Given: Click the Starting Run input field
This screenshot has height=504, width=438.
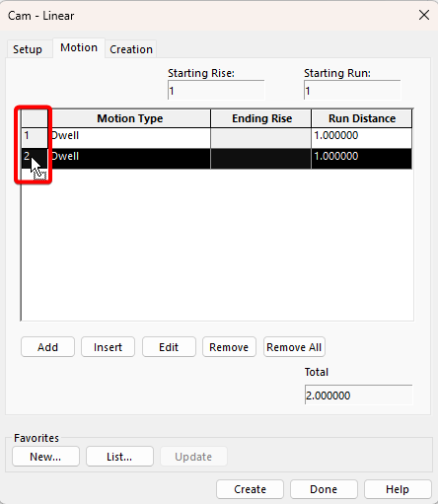Looking at the screenshot, I should (352, 90).
